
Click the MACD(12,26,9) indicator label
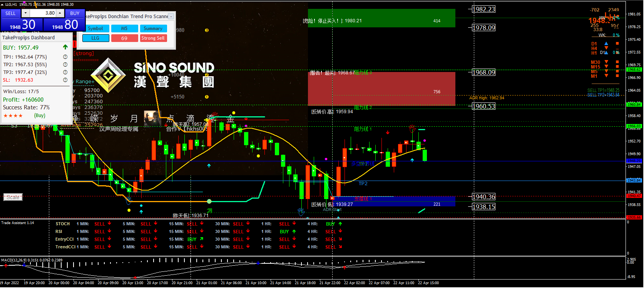coord(32,260)
